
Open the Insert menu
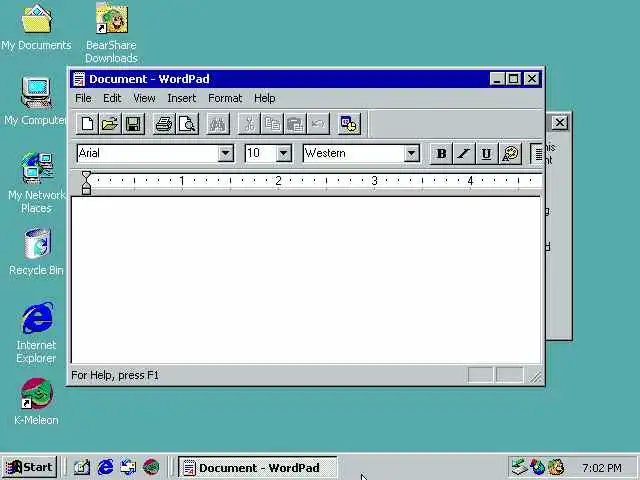coord(182,98)
